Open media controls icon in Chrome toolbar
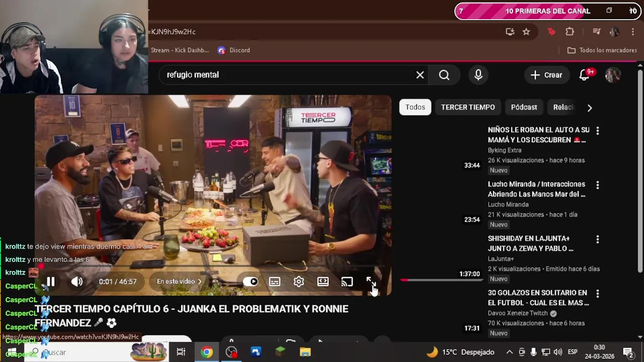The image size is (644, 362). [597, 32]
